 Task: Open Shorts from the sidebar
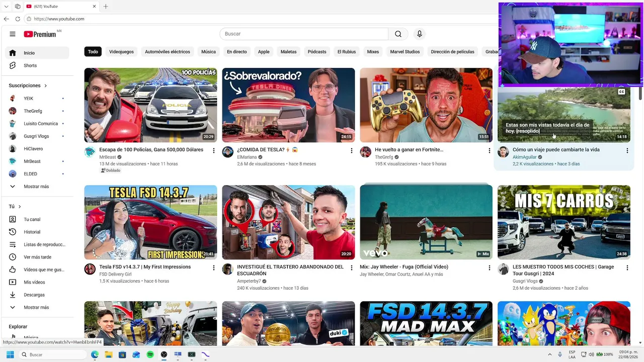tap(37, 65)
